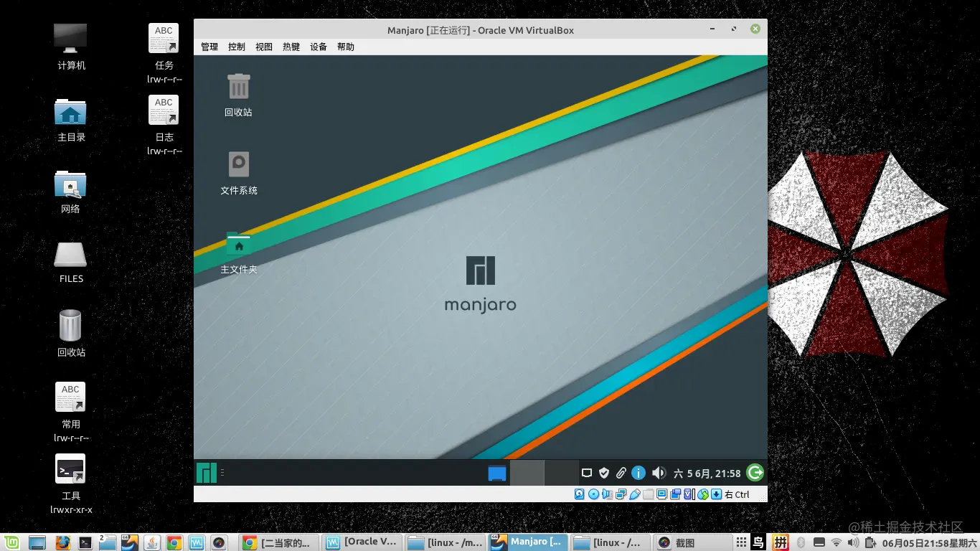
Task: Switch to the 截图 screenshot window in taskbar
Action: [x=693, y=543]
